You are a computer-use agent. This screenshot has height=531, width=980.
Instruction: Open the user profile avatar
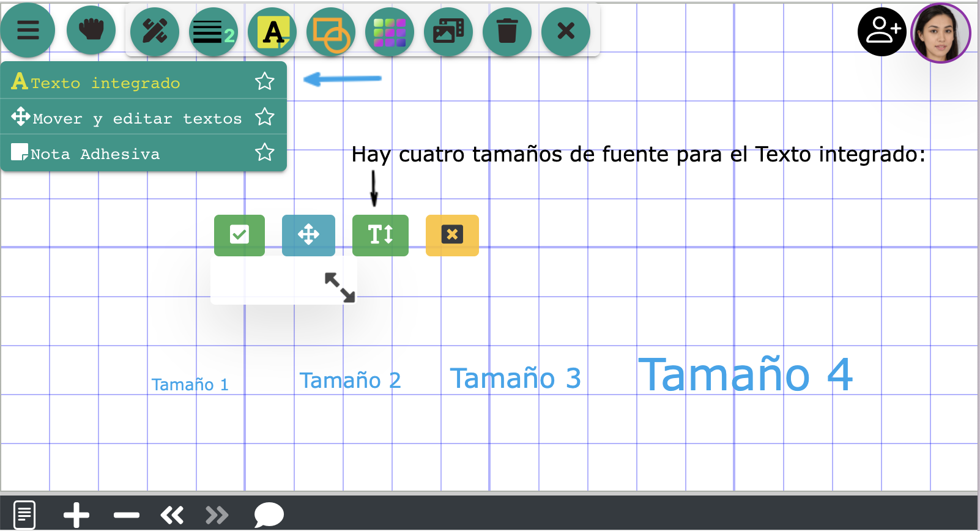tap(941, 33)
